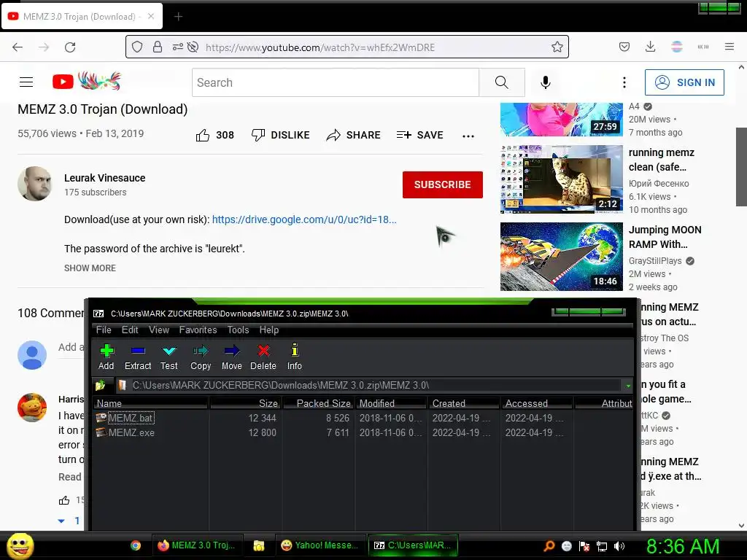Click the Move arrow icon in 7-Zip

tap(231, 351)
